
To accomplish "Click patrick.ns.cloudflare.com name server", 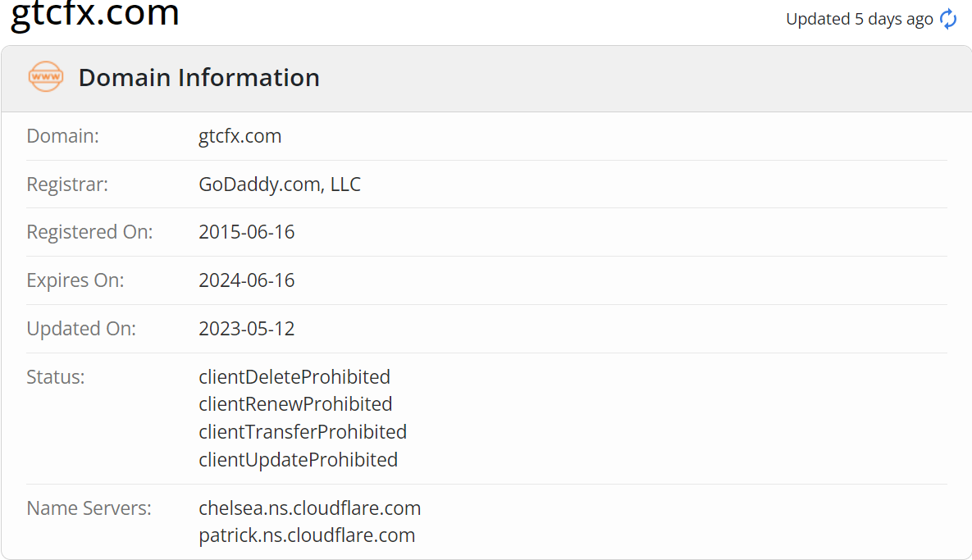I will [307, 535].
